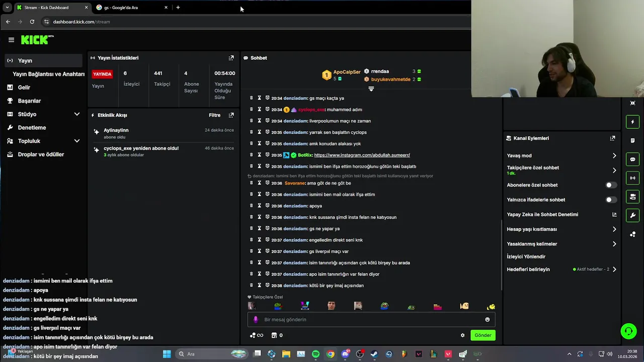Screen dimensions: 644x362
Task: Click the Aylinaylinn abone oldu activity entry
Action: tap(163, 133)
